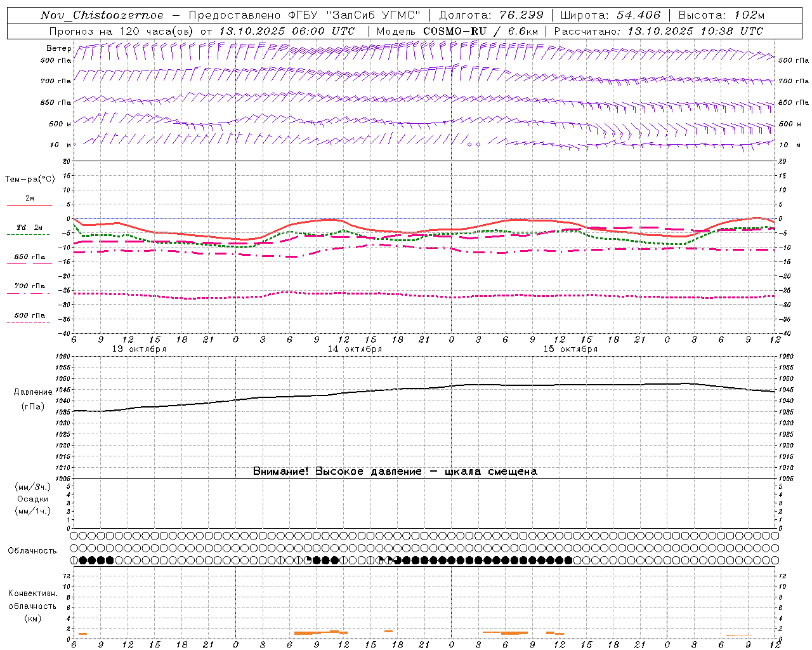812x650 pixels.
Task: Select the 'Долгота: 76.299' header field
Action: [491, 15]
